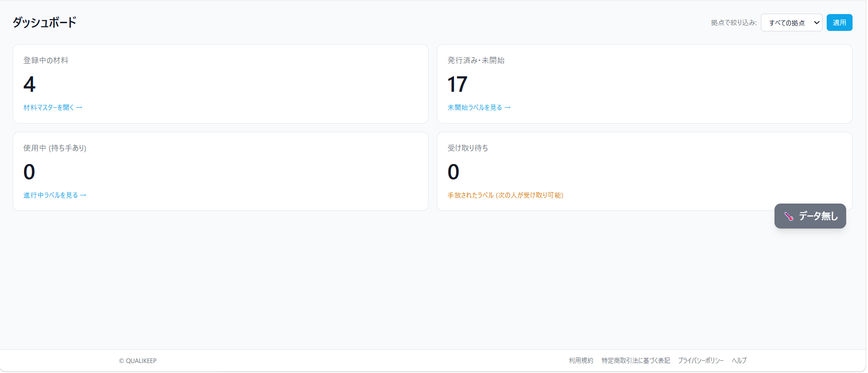Click the 登録中の材料 card label
Viewport: 868px width, 373px height.
click(46, 60)
